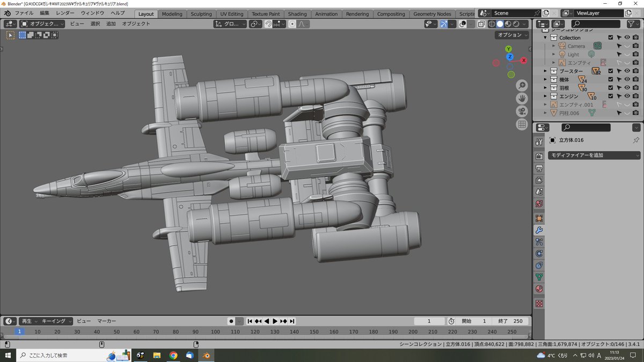Expand the ブースター collection

point(545,71)
